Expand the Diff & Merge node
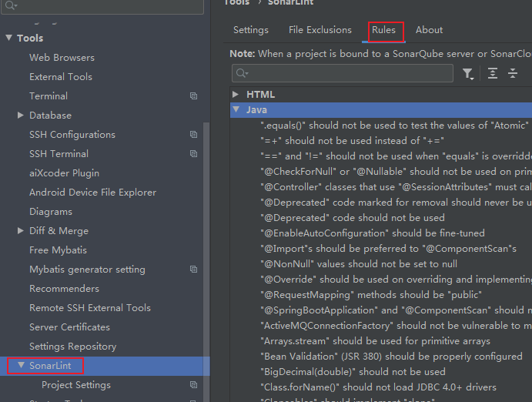Image resolution: width=532 pixels, height=402 pixels. pyautogui.click(x=21, y=231)
